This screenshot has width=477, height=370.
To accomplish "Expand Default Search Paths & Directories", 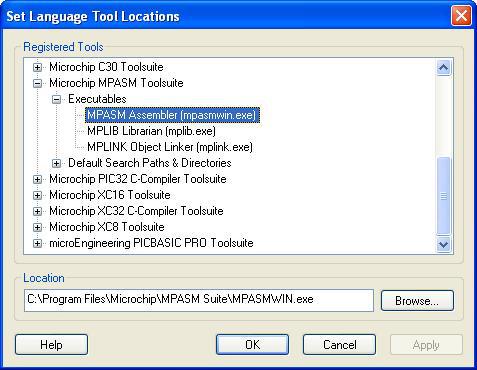I will (56, 163).
